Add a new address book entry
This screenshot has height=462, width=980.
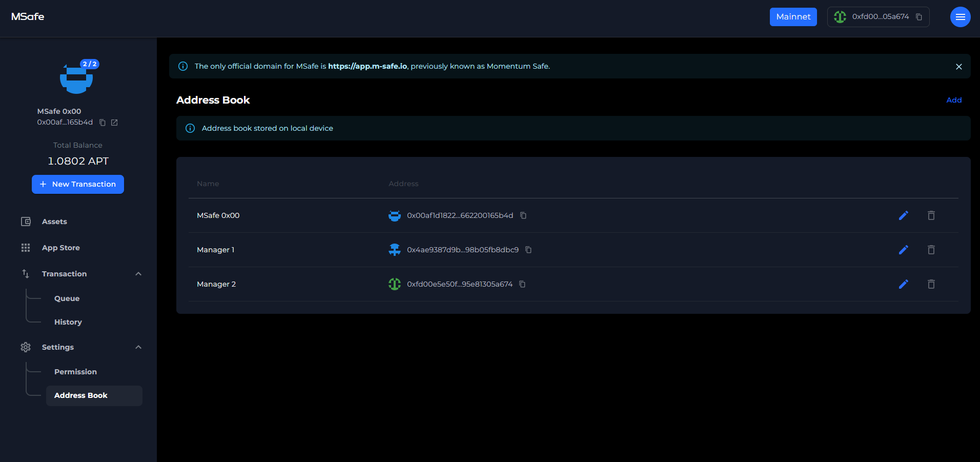[x=953, y=100]
